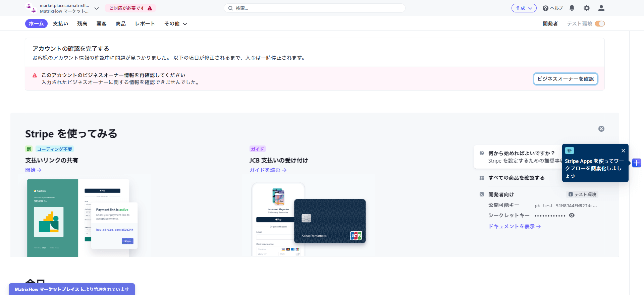The width and height of the screenshot is (644, 295).
Task: Open notifications bell icon
Action: click(572, 8)
